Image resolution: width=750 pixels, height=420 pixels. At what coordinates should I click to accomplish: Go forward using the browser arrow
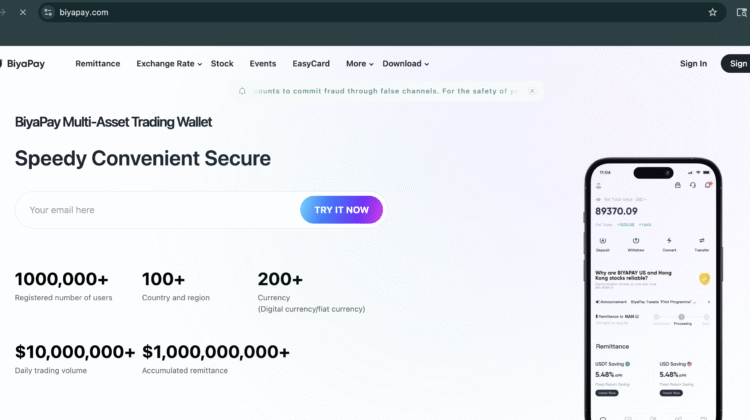(x=2, y=12)
